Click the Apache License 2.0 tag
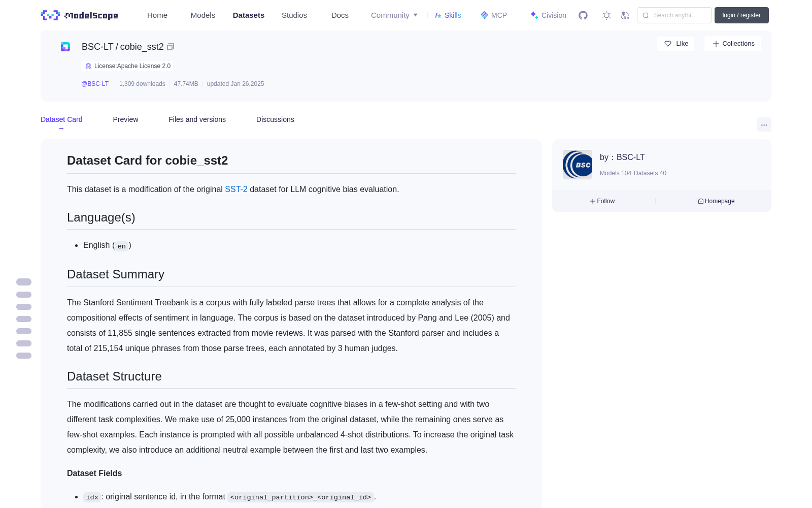Image resolution: width=812 pixels, height=508 pixels. (x=127, y=66)
